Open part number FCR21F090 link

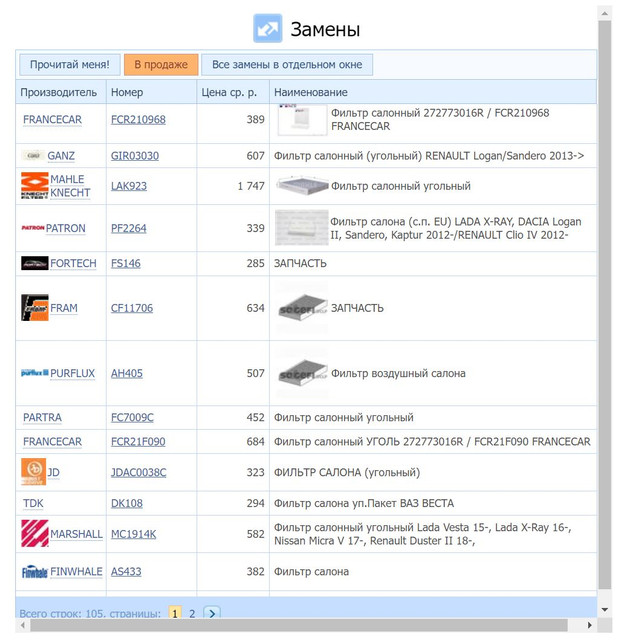point(138,442)
